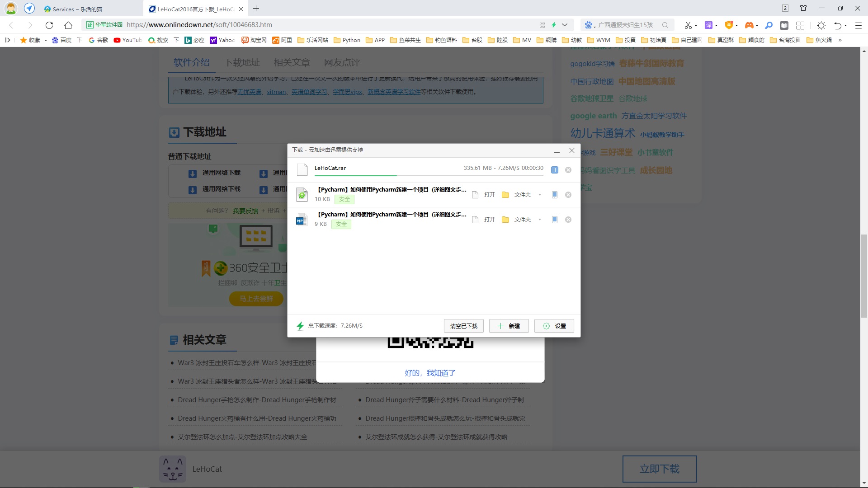Click the screenshot scissors icon
868x488 pixels.
click(x=688, y=25)
